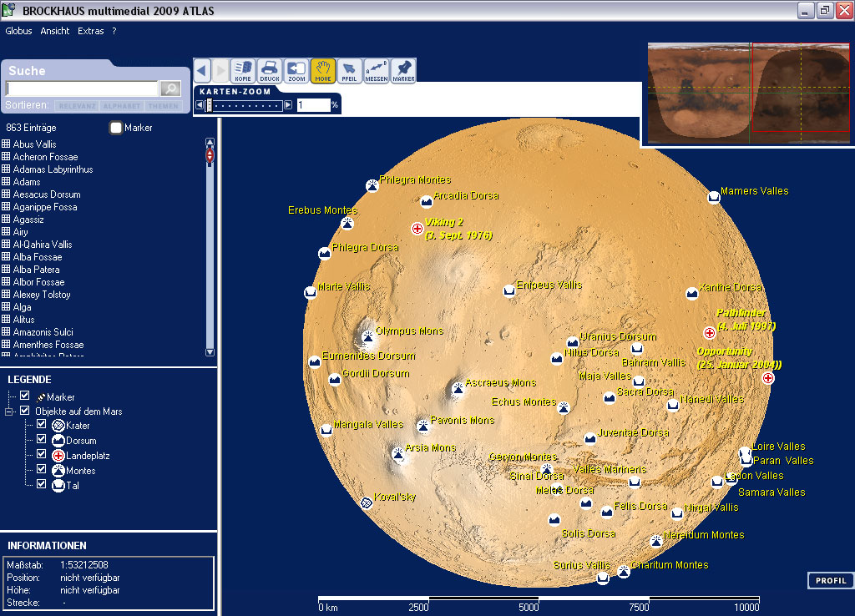Select Amenthes Fossae in the list
The height and width of the screenshot is (616, 855).
click(48, 345)
